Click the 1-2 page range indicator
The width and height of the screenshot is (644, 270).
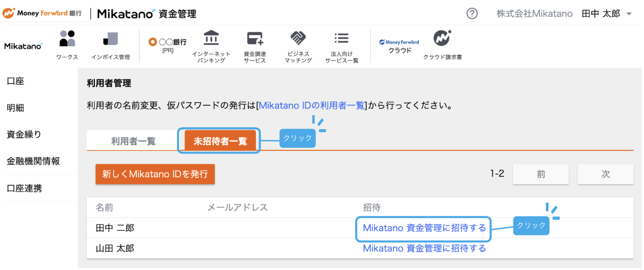[497, 174]
